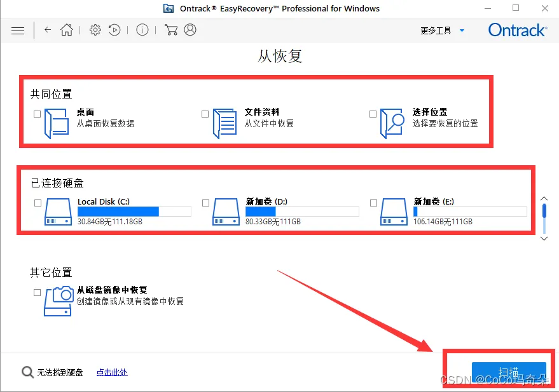Open the 更多工具 menu label

tap(436, 30)
